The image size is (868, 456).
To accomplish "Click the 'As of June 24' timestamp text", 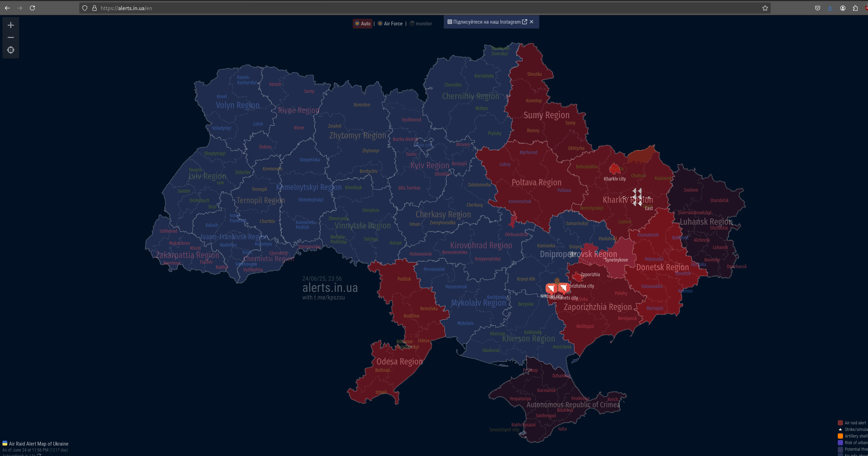I will (x=35, y=450).
